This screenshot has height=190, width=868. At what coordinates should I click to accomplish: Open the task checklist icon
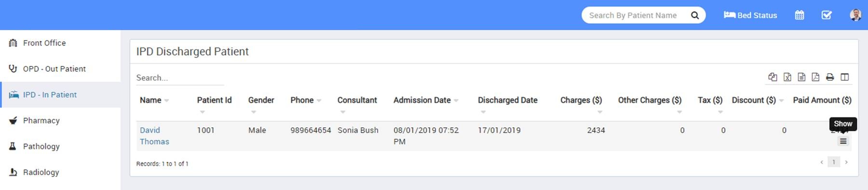click(827, 15)
